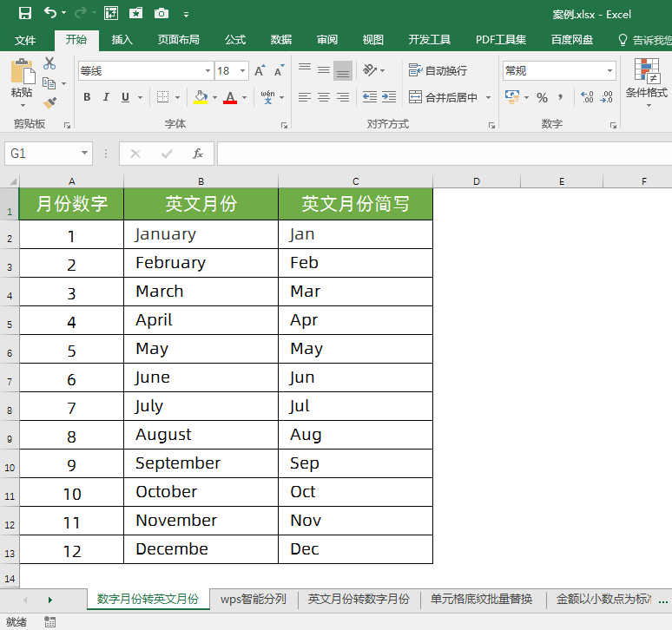672x630 pixels.
Task: Open the font size 18 dropdown
Action: click(242, 70)
